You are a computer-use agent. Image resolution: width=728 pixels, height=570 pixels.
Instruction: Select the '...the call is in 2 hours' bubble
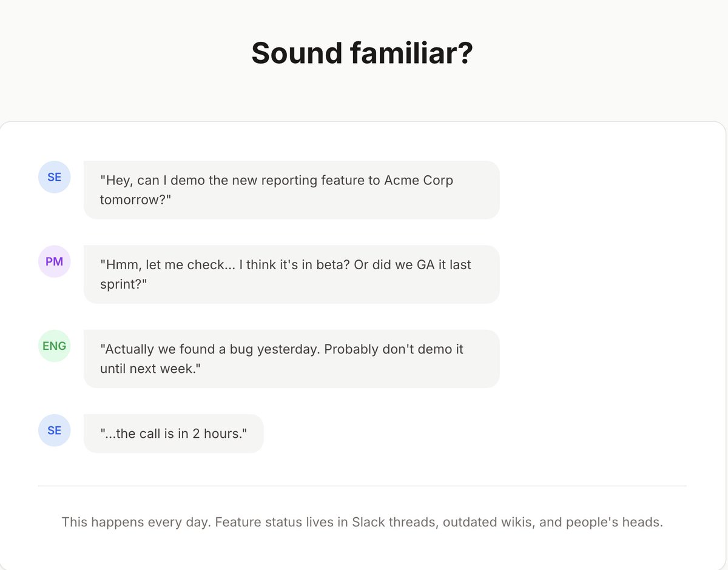[x=174, y=433]
